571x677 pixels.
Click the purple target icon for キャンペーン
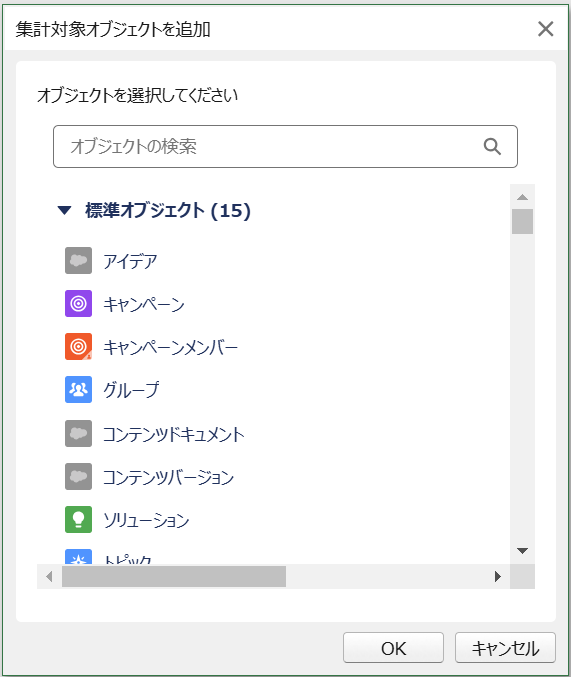pos(78,304)
